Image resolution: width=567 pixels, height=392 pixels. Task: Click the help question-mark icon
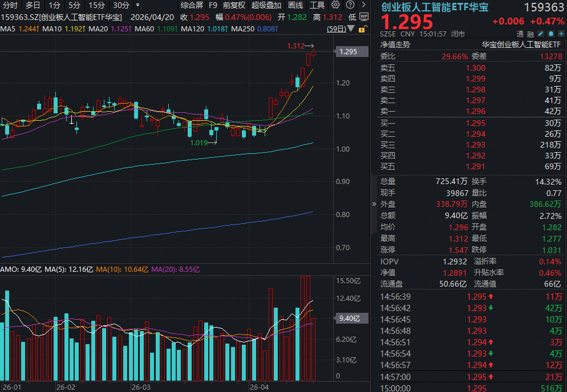pyautogui.click(x=350, y=5)
